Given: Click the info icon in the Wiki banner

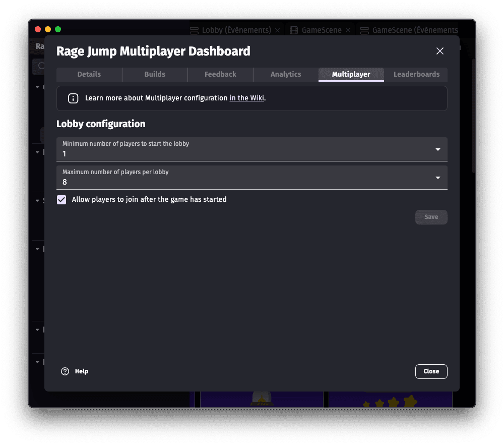Looking at the screenshot, I should (73, 98).
